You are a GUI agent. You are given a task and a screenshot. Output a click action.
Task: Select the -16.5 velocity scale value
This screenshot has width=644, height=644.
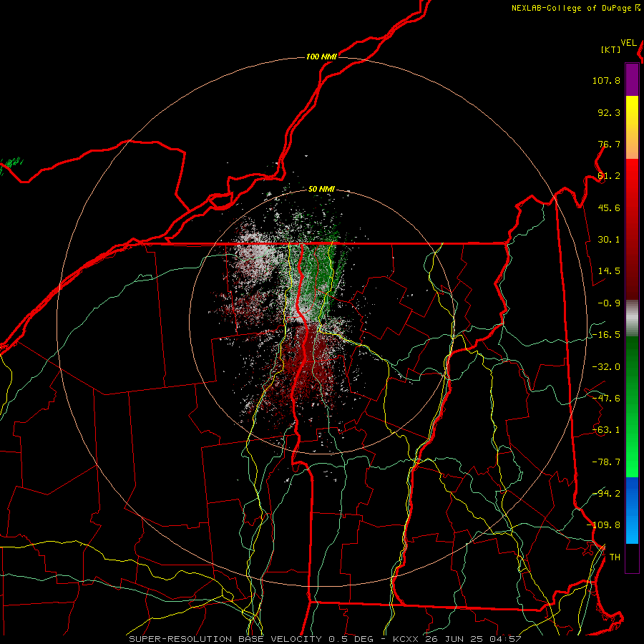(606, 335)
